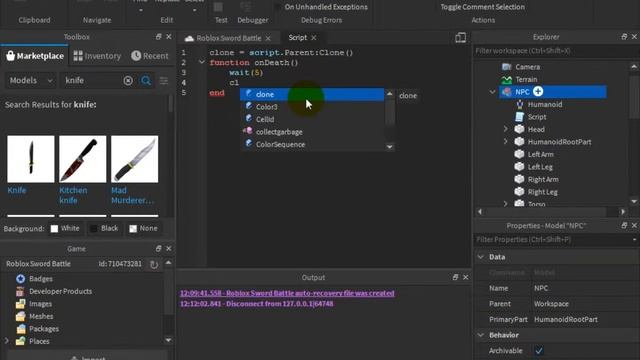Select the Mad Murderer knife thumbnail
Viewport: 640px width, 360px height.
(x=134, y=159)
